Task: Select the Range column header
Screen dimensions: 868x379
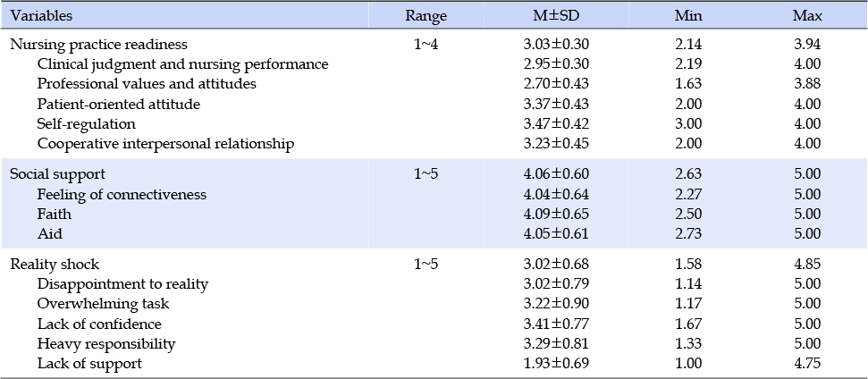Action: [426, 15]
